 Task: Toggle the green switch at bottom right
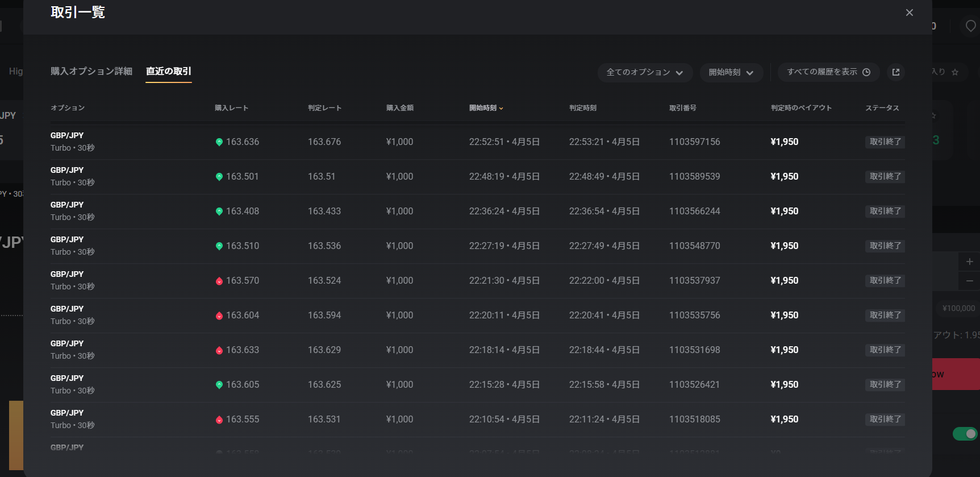point(965,434)
